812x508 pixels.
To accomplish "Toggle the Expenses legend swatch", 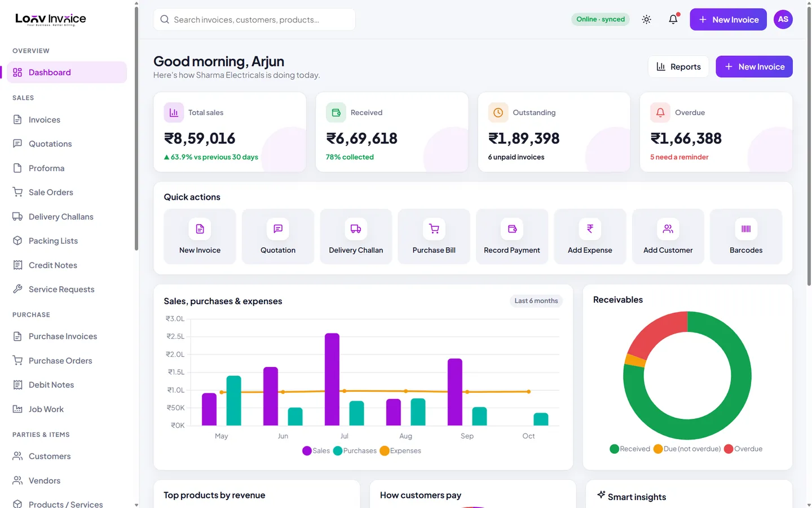I will click(385, 450).
